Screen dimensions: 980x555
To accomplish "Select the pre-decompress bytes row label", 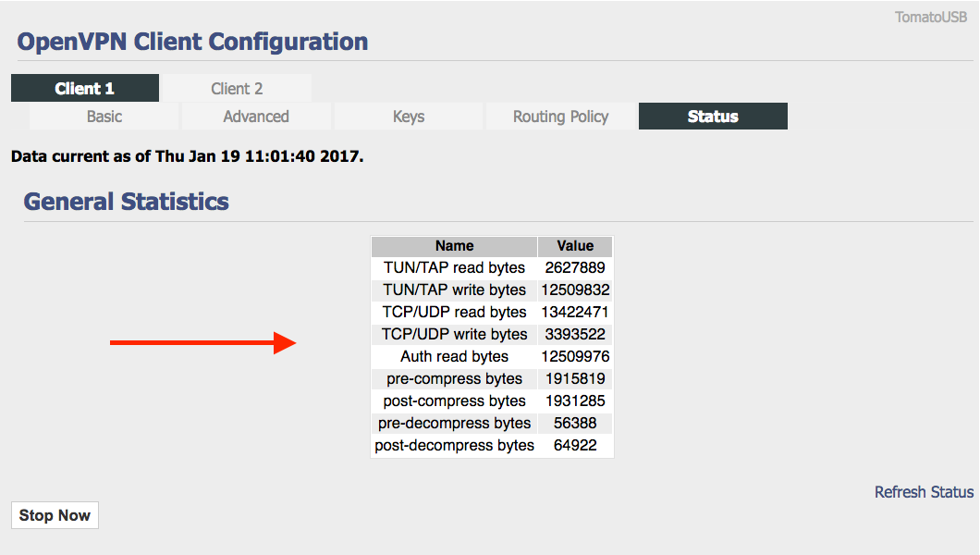I will (454, 423).
